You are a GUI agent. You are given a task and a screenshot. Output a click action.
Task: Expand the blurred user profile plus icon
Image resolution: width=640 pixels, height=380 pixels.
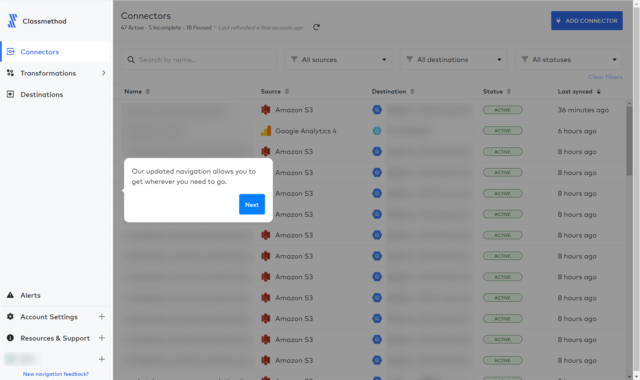(x=102, y=359)
